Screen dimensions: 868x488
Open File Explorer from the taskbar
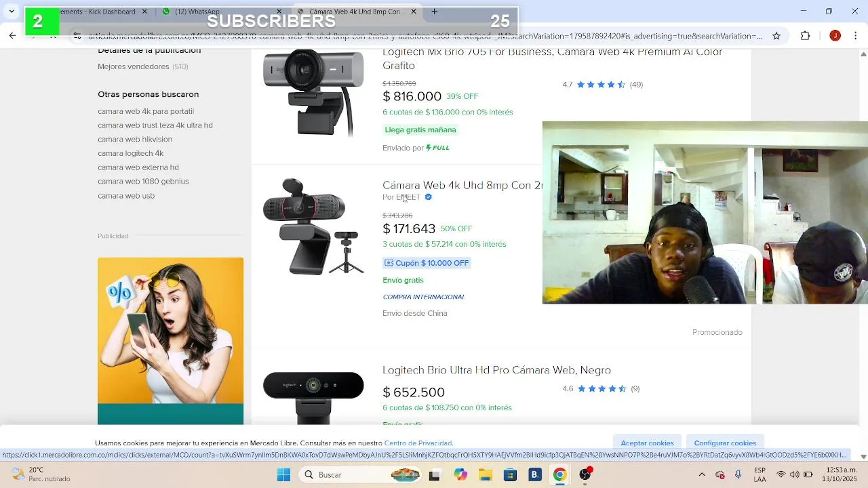(485, 474)
